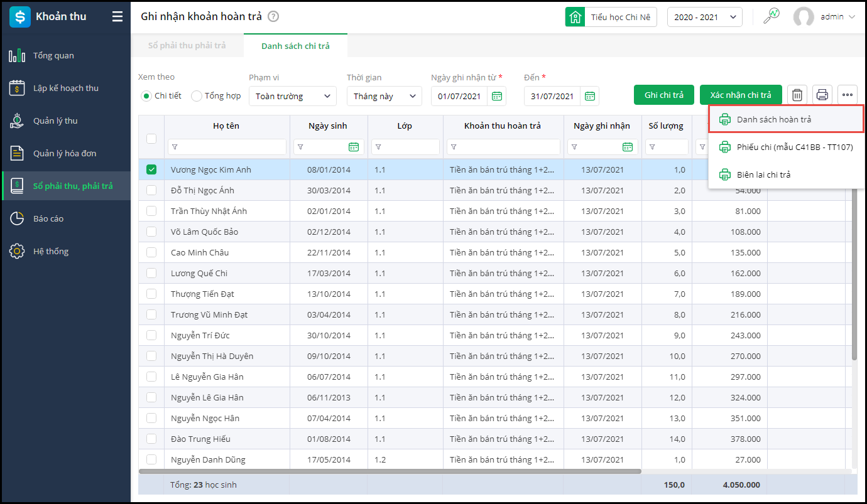Select the Tổng hợp radio option
The height and width of the screenshot is (504, 867).
pyautogui.click(x=197, y=96)
